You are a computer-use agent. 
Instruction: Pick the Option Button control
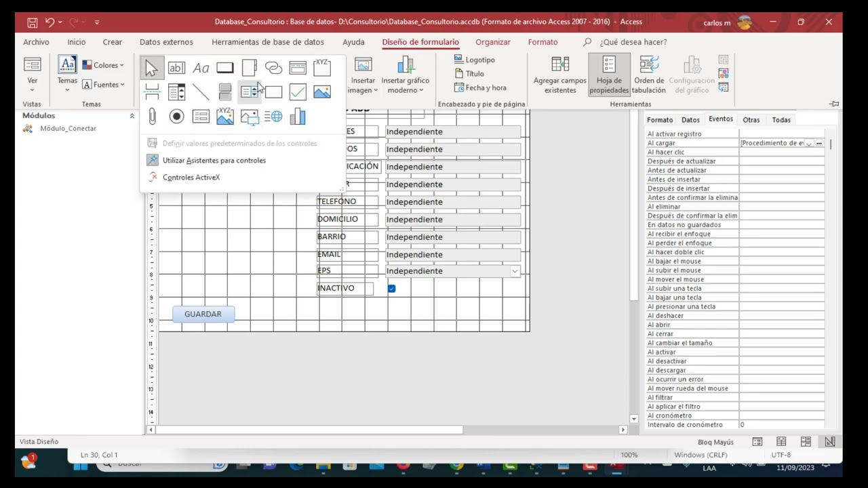click(176, 117)
